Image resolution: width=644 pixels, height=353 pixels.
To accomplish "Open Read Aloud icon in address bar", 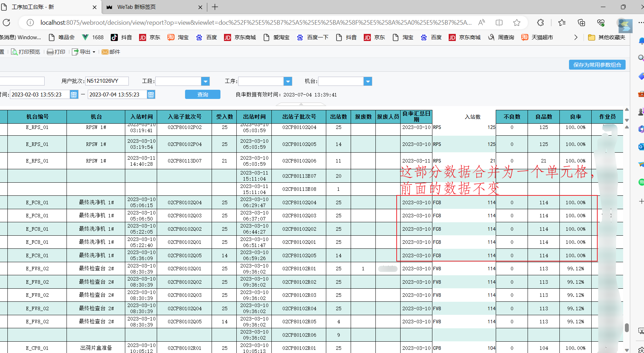I will point(482,23).
